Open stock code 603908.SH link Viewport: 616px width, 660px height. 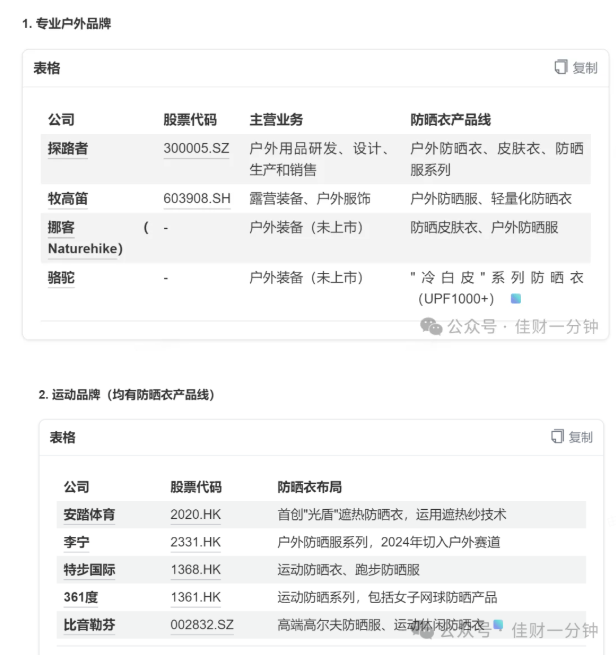tap(197, 198)
